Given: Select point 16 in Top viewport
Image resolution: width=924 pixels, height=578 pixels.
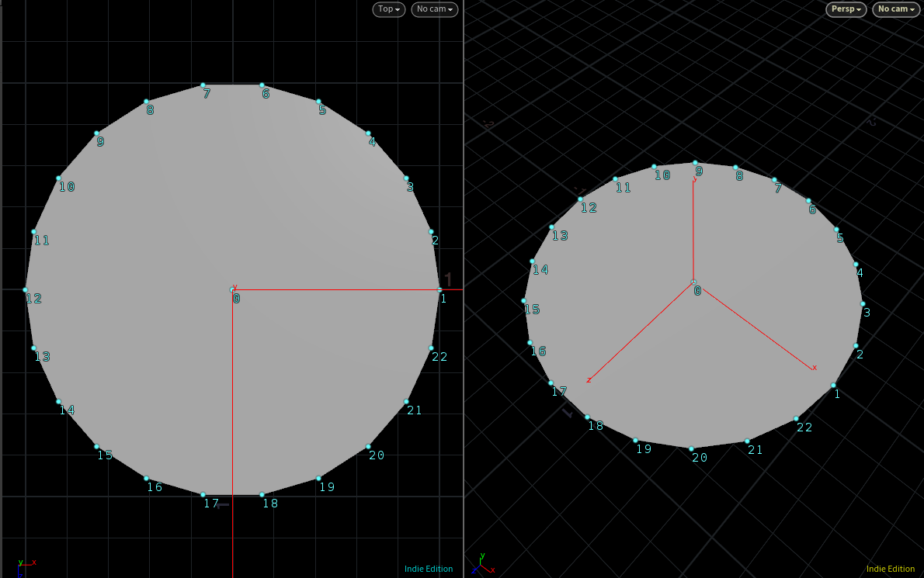Looking at the screenshot, I should [146, 478].
